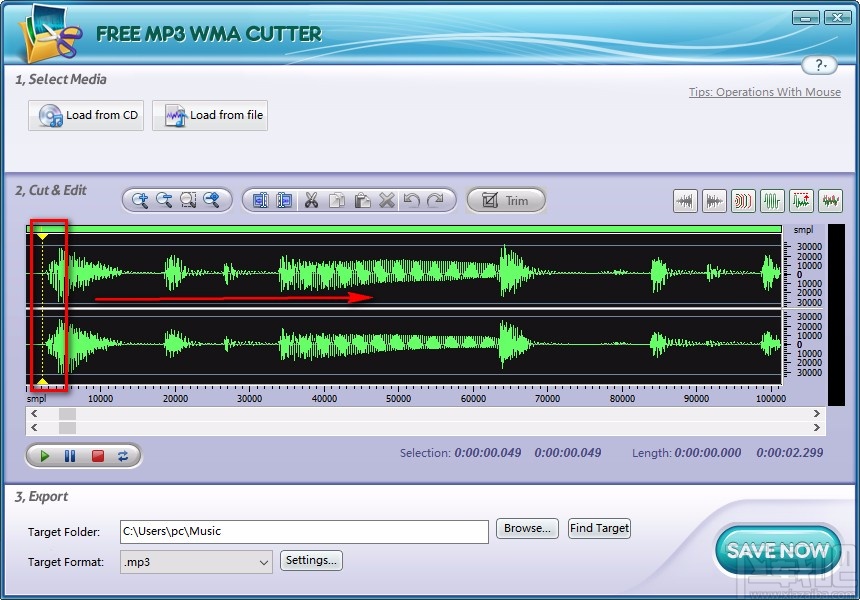The image size is (860, 600).
Task: Click the fourth magnifier zoom-fit icon
Action: pos(212,200)
